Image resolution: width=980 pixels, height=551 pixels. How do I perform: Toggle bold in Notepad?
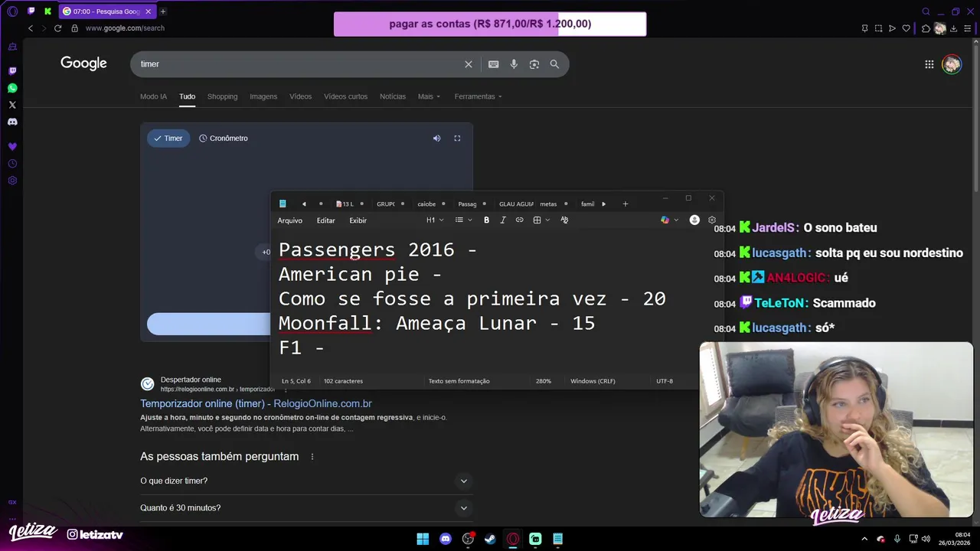[486, 220]
